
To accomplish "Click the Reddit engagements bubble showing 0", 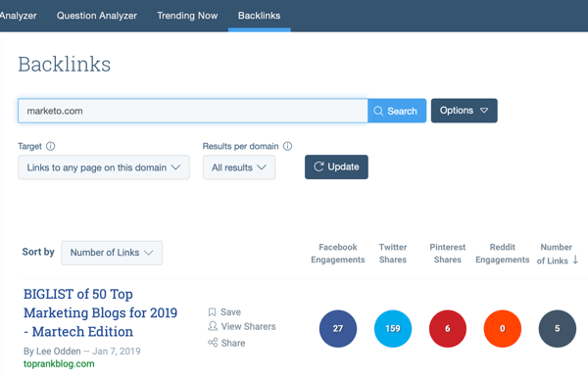I will [x=503, y=329].
